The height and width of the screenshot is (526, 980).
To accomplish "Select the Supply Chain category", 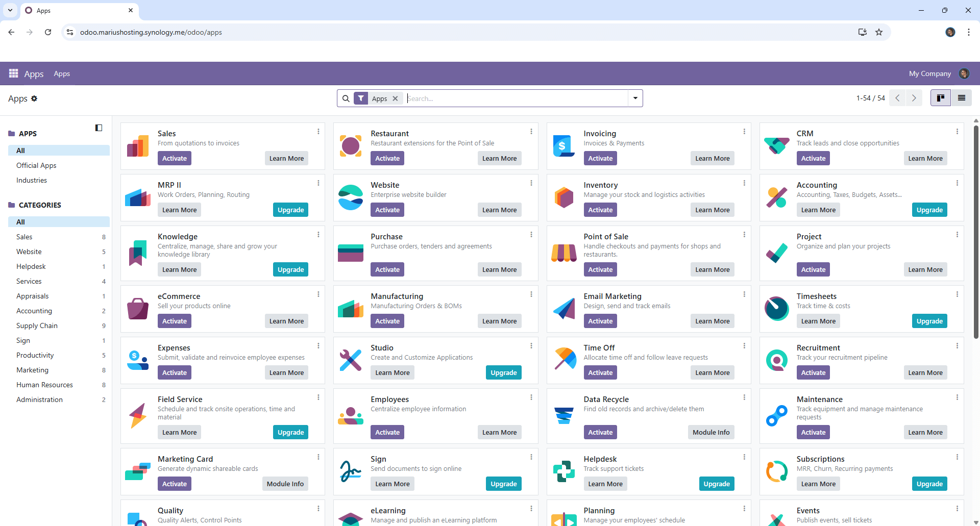I will 37,325.
